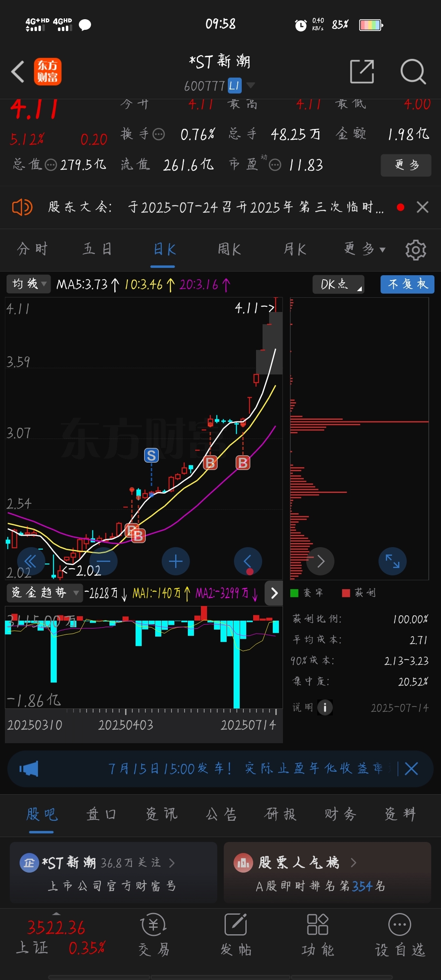
Task: Tap the 换手 info circle icon
Action: click(x=158, y=134)
